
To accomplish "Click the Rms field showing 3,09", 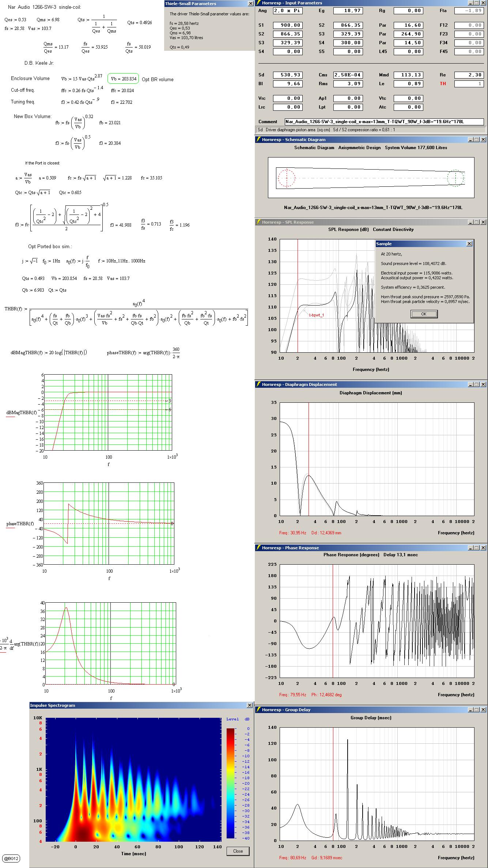I will point(348,84).
